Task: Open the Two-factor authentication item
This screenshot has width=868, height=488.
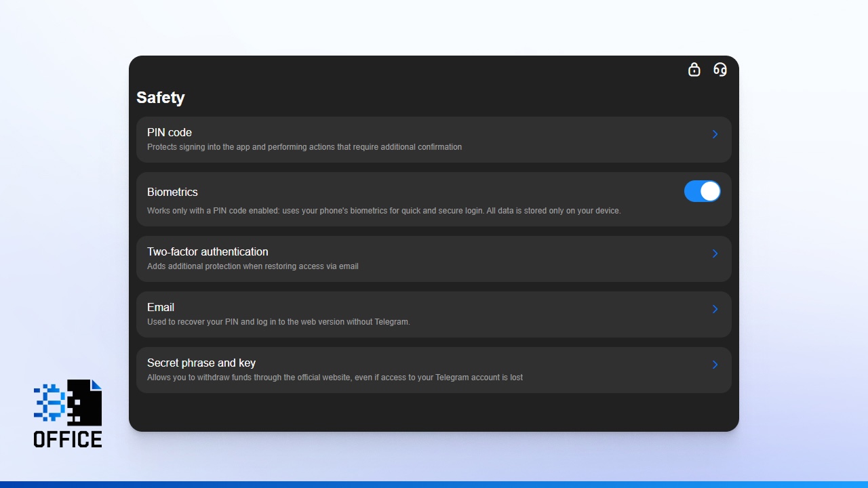Action: click(x=208, y=251)
